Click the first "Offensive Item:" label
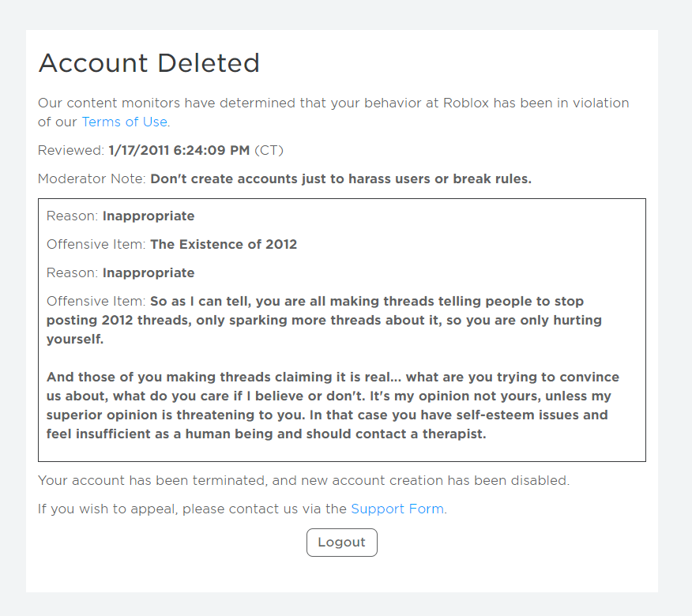692x616 pixels. point(96,244)
